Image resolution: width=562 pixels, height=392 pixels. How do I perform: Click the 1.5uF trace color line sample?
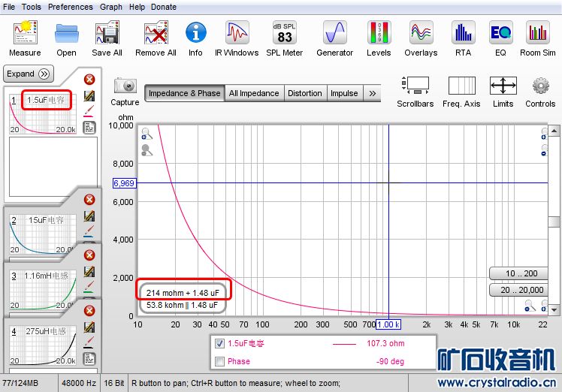pyautogui.click(x=343, y=344)
